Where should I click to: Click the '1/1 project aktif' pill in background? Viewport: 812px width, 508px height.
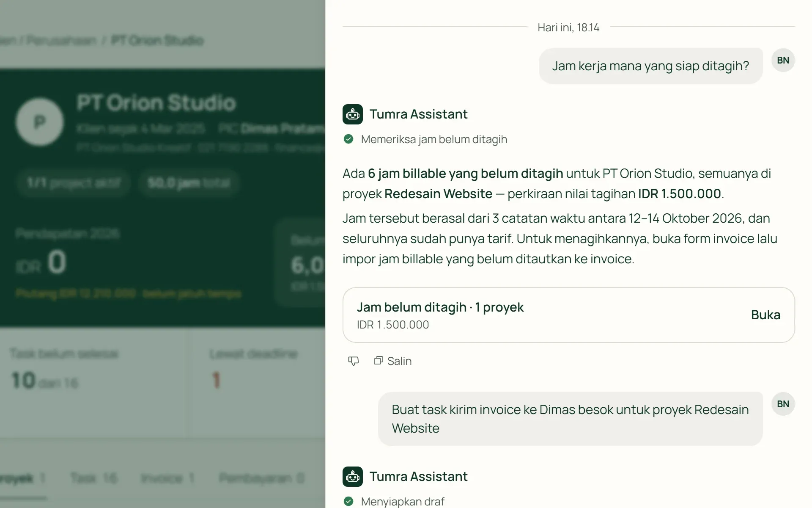pyautogui.click(x=74, y=183)
